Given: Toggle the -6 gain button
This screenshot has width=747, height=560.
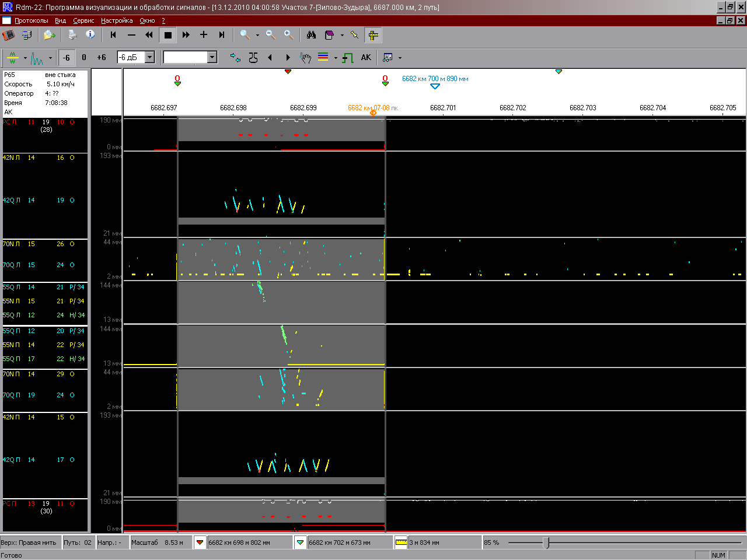Looking at the screenshot, I should click(67, 58).
